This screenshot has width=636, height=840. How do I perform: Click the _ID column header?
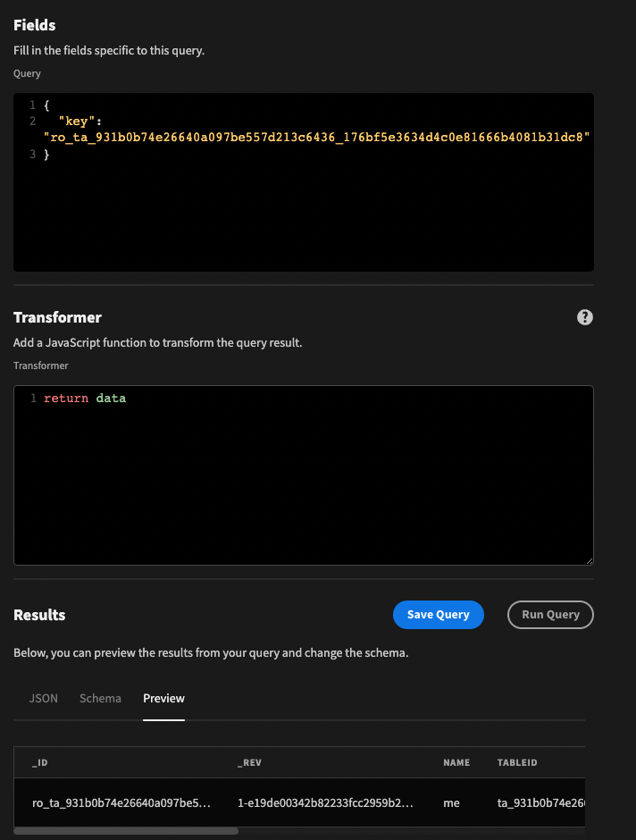point(39,762)
